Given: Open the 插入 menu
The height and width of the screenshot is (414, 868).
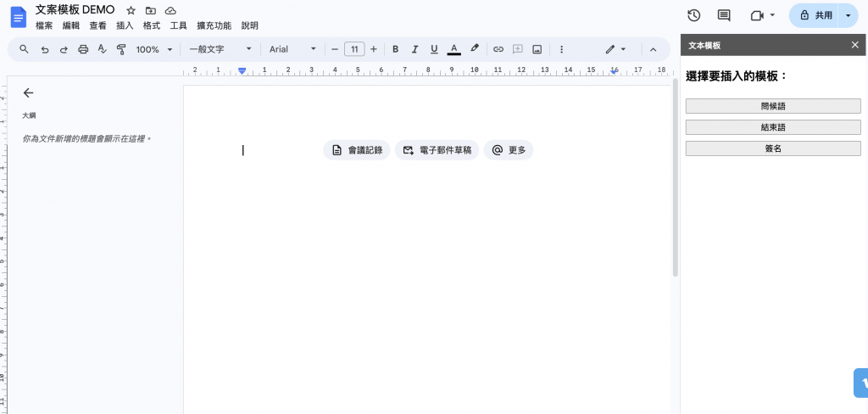Looking at the screenshot, I should click(x=125, y=25).
